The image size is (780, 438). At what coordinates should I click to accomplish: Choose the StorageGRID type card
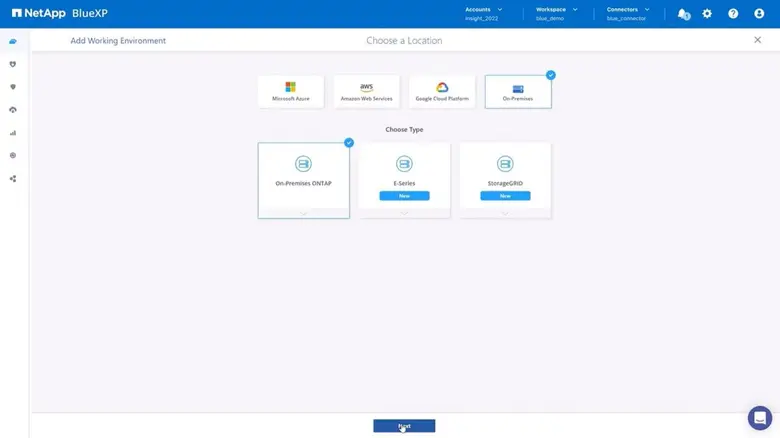point(505,176)
